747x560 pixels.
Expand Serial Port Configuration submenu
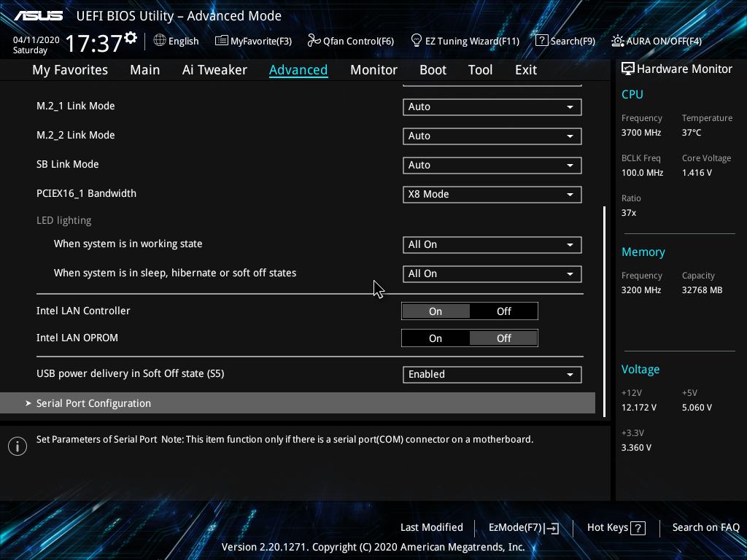click(x=298, y=402)
